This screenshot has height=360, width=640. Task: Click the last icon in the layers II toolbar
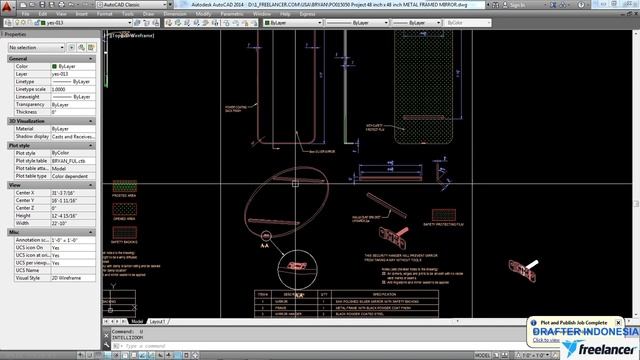coord(254,23)
